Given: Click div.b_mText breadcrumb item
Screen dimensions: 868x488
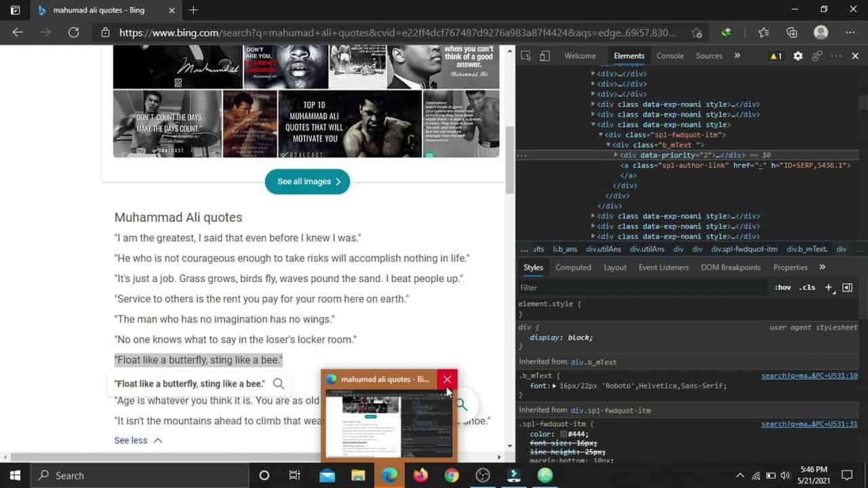Looking at the screenshot, I should click(807, 249).
